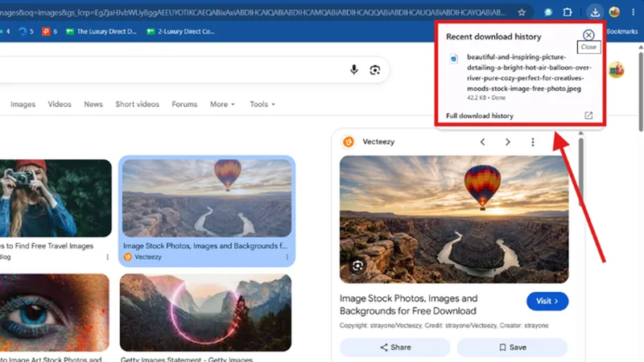Screen dimensions: 644x362
Task: Open the preview title 'Image Stock Photos, Images and Backgrounds for Free Download'
Action: point(409,305)
